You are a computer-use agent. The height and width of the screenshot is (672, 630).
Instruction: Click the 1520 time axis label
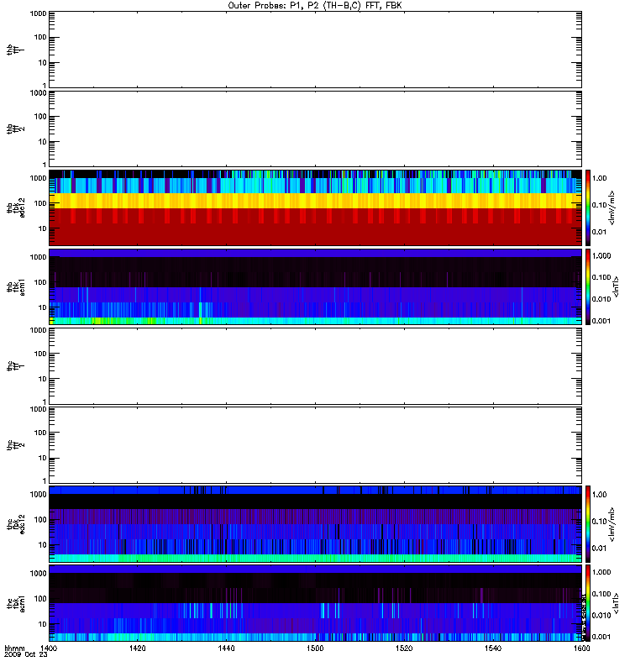[x=404, y=648]
